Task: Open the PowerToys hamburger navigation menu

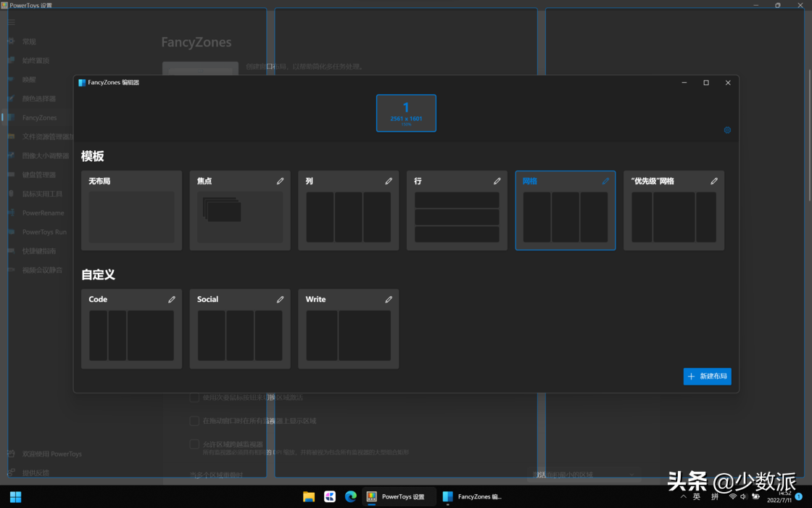Action: tap(11, 22)
